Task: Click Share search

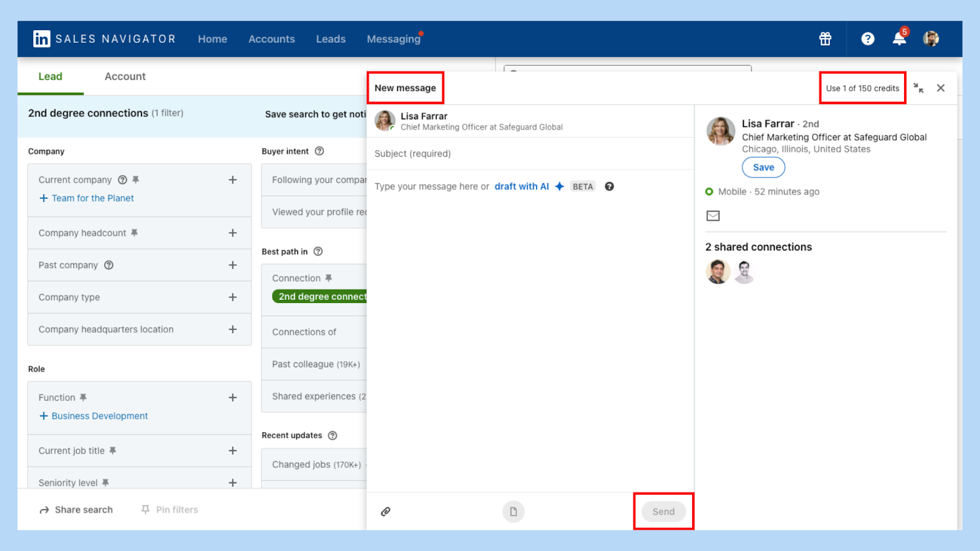Action: [77, 509]
